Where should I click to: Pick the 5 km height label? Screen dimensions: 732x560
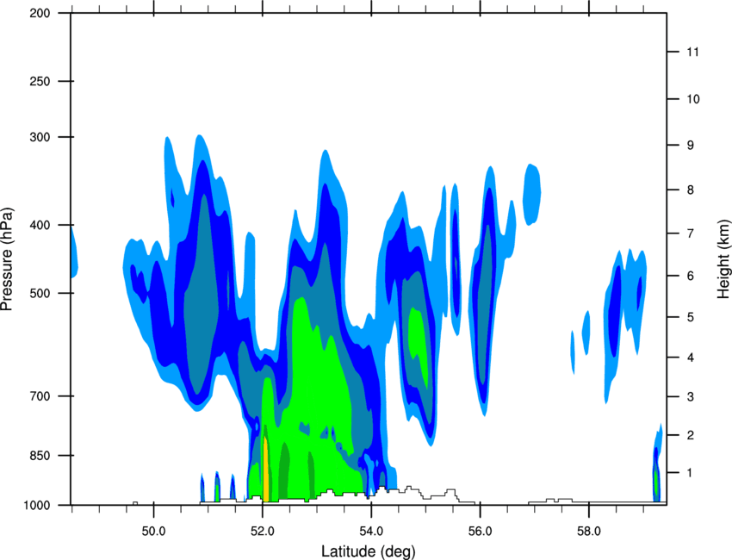[691, 318]
